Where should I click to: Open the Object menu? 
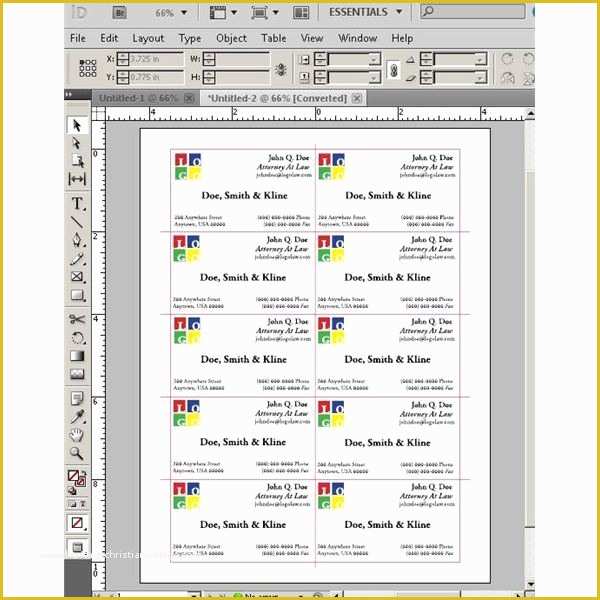[231, 38]
